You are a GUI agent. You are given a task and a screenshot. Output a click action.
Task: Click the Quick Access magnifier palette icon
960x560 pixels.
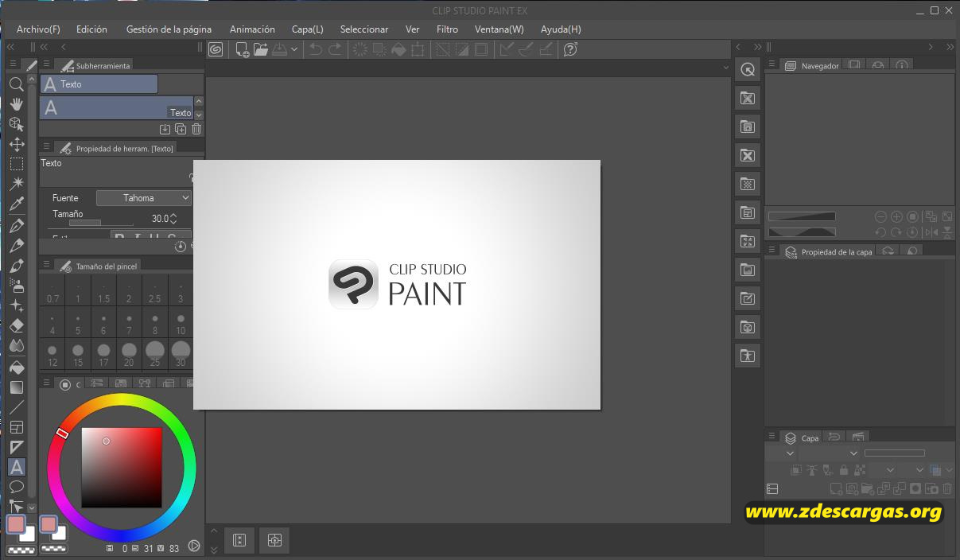click(747, 69)
